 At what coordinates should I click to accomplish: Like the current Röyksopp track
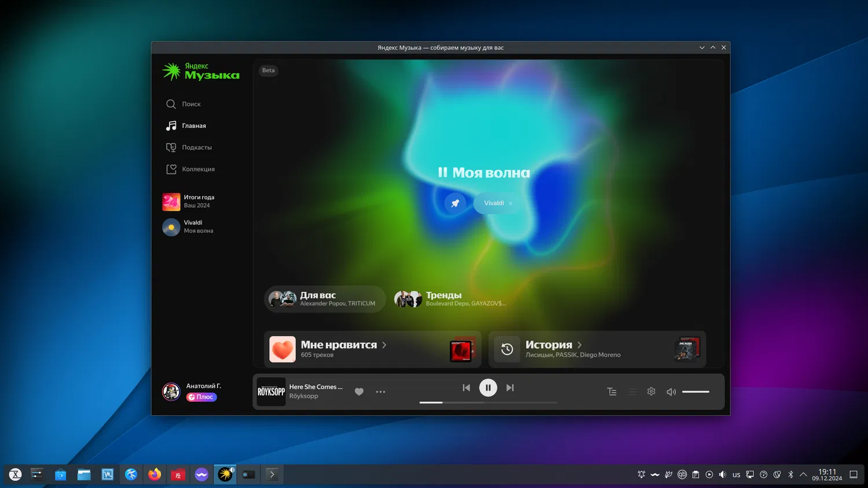pos(359,391)
